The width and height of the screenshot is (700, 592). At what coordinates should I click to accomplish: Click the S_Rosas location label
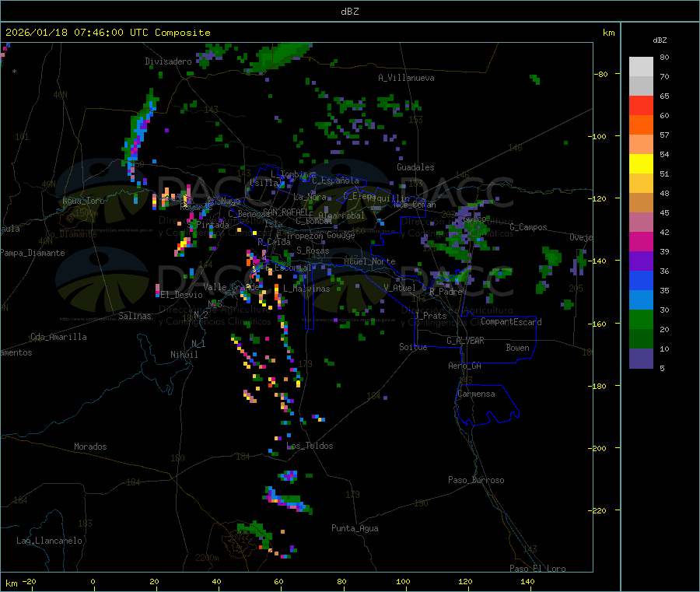click(x=313, y=250)
